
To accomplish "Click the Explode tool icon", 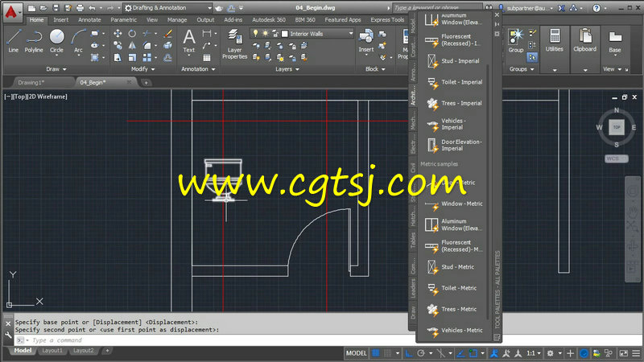I will point(167,46).
